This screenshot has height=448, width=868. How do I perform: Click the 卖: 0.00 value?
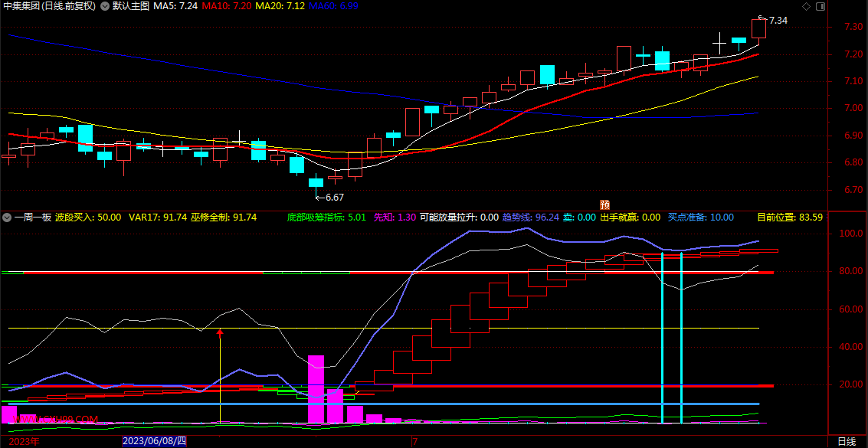(580, 217)
